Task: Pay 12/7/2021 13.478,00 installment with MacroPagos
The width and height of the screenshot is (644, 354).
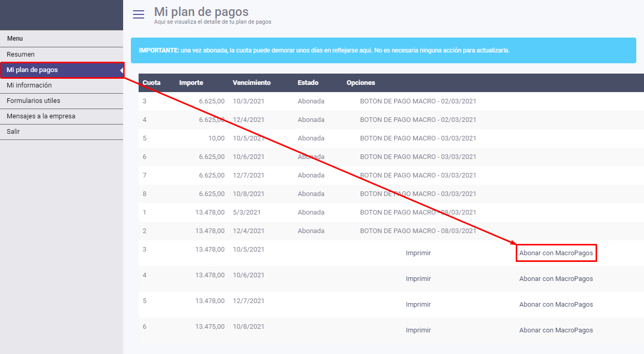Action: click(x=556, y=305)
